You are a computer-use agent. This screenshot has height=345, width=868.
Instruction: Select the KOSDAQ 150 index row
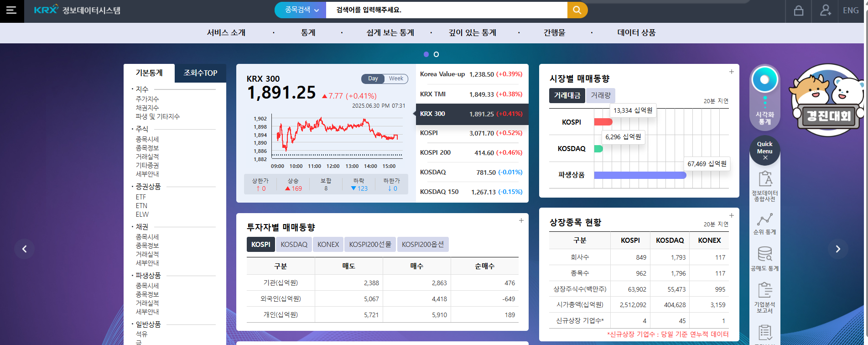(x=472, y=192)
